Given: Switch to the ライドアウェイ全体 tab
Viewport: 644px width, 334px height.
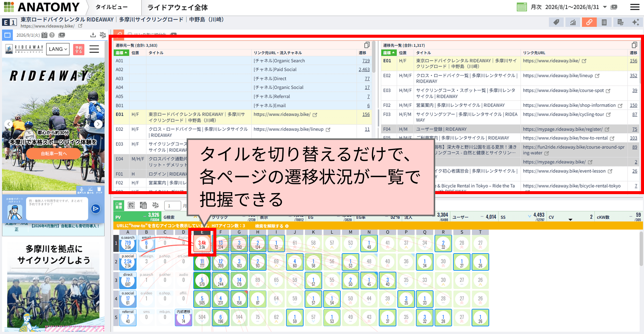Looking at the screenshot, I should pos(177,7).
